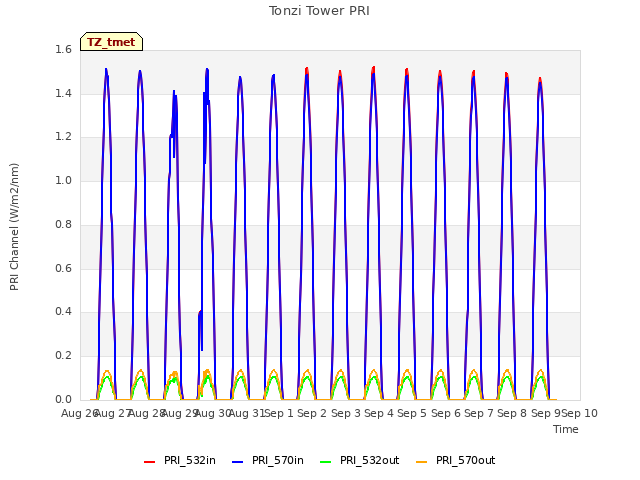
Task: Click the Sep 5 x-axis date label
Action: click(412, 413)
